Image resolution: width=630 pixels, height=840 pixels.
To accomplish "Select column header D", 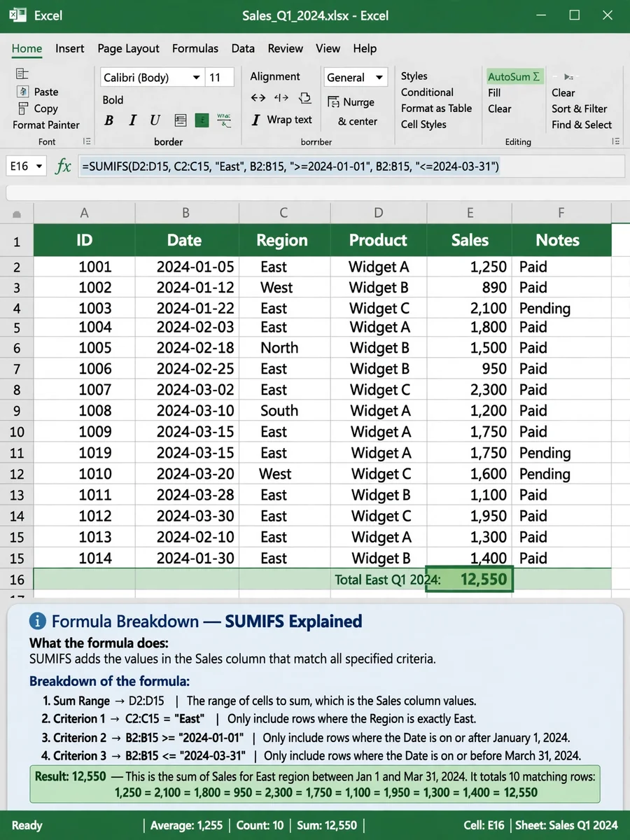I will (378, 213).
